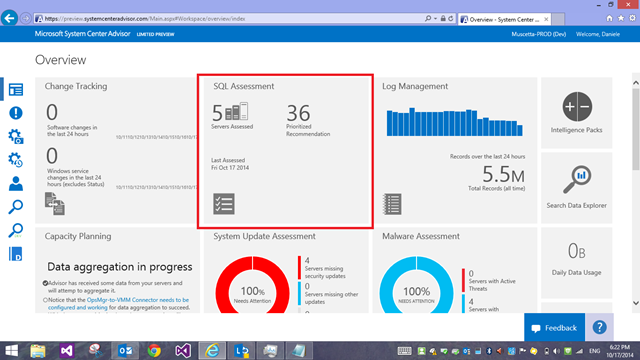Click the Malware Assessment tile title
Viewport: 640px width, 360px height.
click(421, 236)
